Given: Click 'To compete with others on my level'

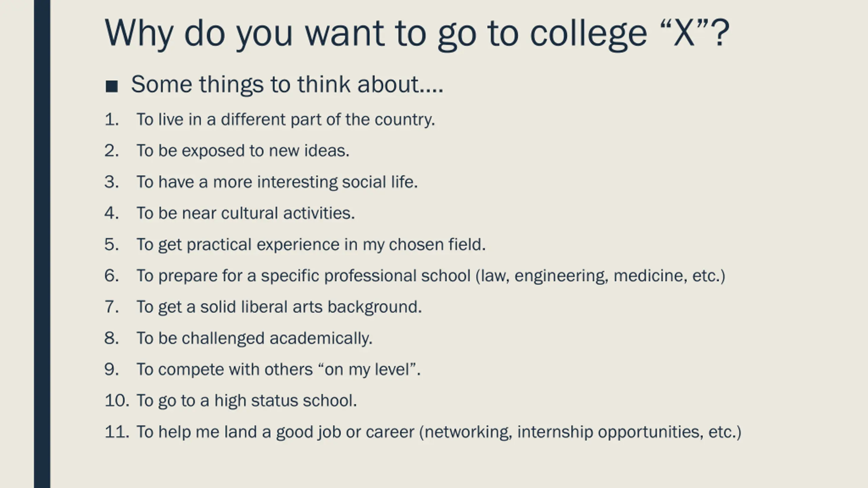Looking at the screenshot, I should 278,369.
